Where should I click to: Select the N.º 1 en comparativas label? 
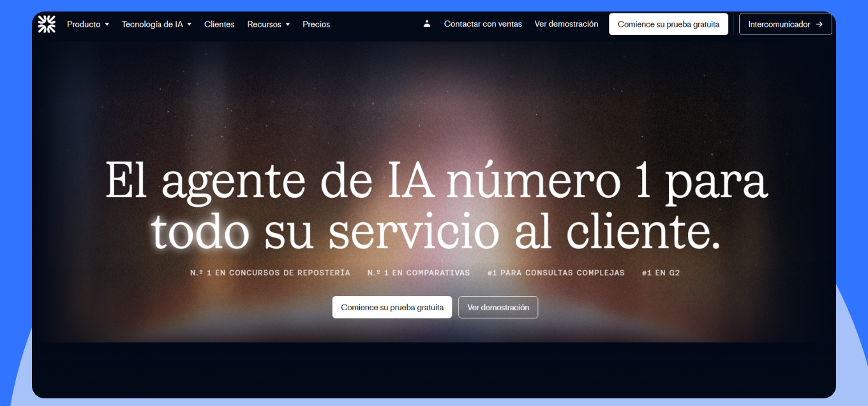click(x=418, y=273)
